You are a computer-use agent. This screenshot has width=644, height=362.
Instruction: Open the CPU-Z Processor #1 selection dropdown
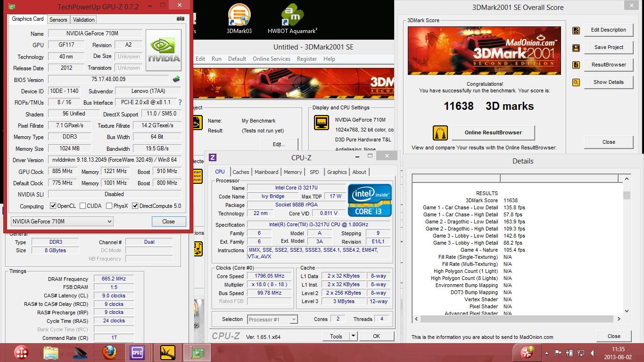click(272, 319)
